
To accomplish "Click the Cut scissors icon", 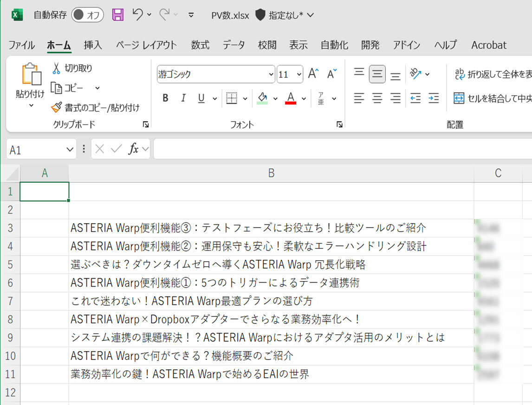I will coord(56,68).
